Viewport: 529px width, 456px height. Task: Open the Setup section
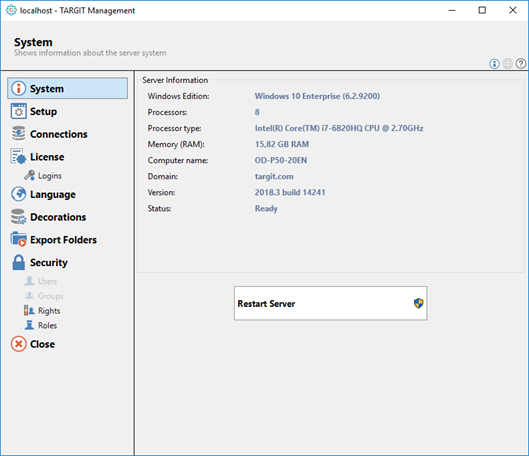(x=43, y=111)
